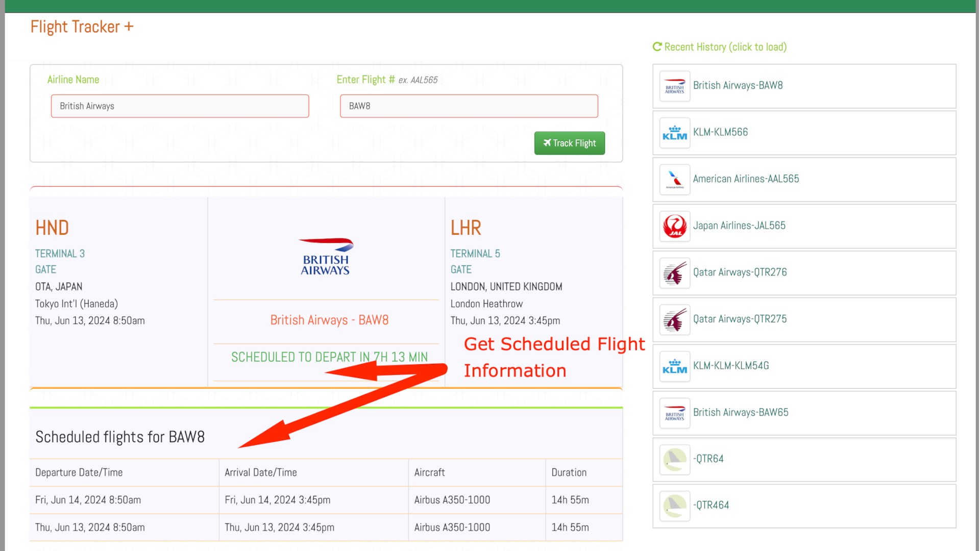This screenshot has height=551, width=980.
Task: Click the Duration column header
Action: click(569, 472)
